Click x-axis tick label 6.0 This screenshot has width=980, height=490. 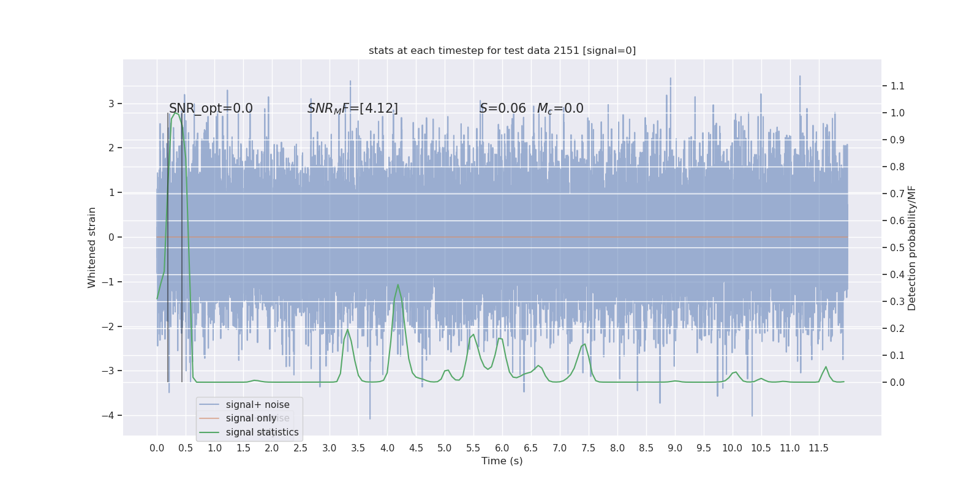tap(502, 448)
